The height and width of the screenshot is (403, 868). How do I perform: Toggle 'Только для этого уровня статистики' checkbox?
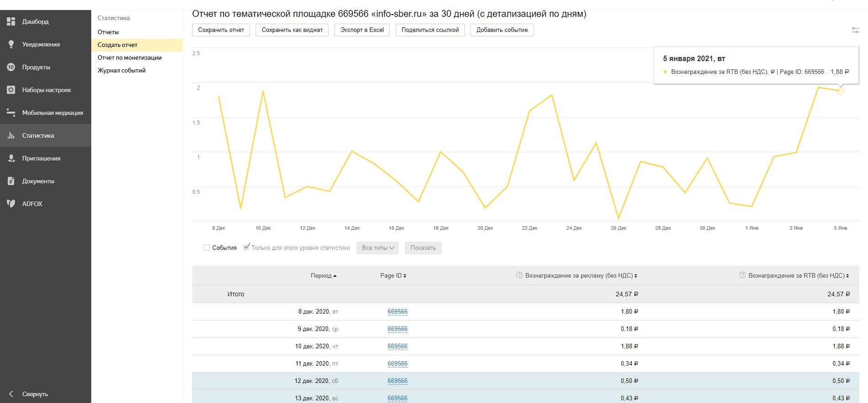point(246,247)
